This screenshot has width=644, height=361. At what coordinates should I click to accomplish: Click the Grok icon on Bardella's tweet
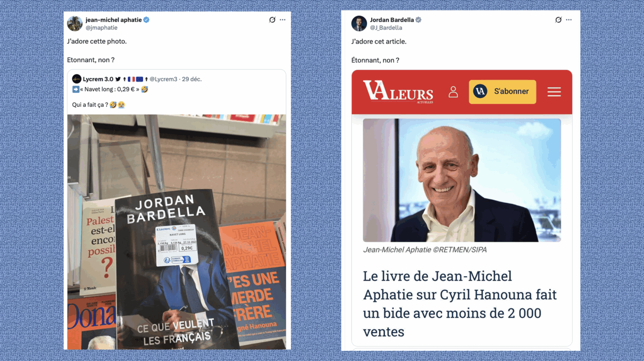click(558, 20)
